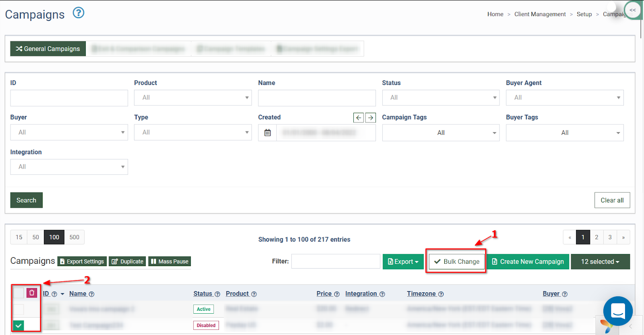Open the chat widget bubble

(617, 311)
